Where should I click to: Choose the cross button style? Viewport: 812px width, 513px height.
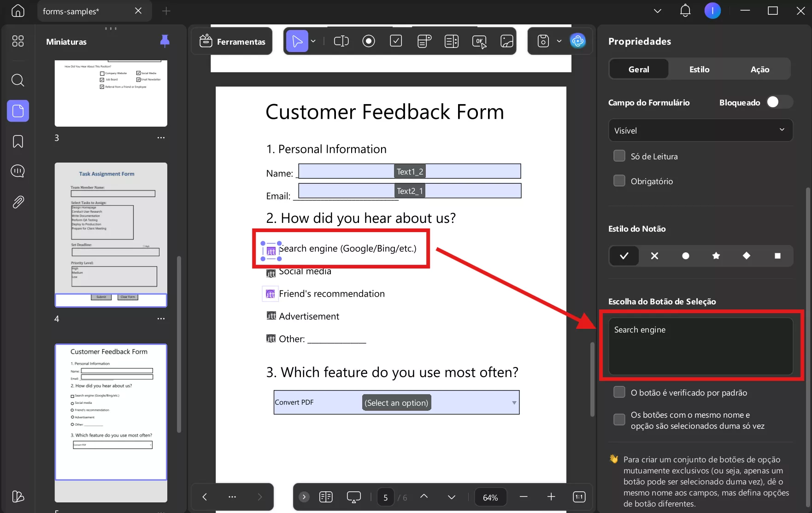click(x=654, y=256)
